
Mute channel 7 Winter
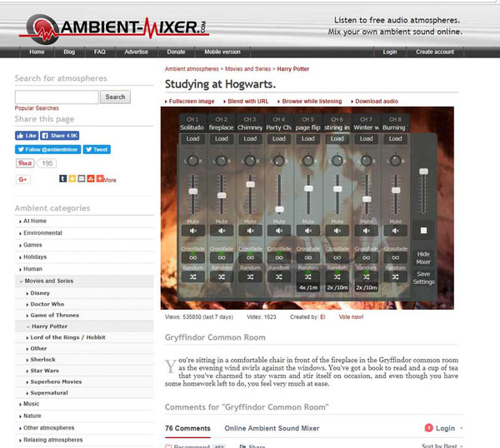pyautogui.click(x=367, y=231)
